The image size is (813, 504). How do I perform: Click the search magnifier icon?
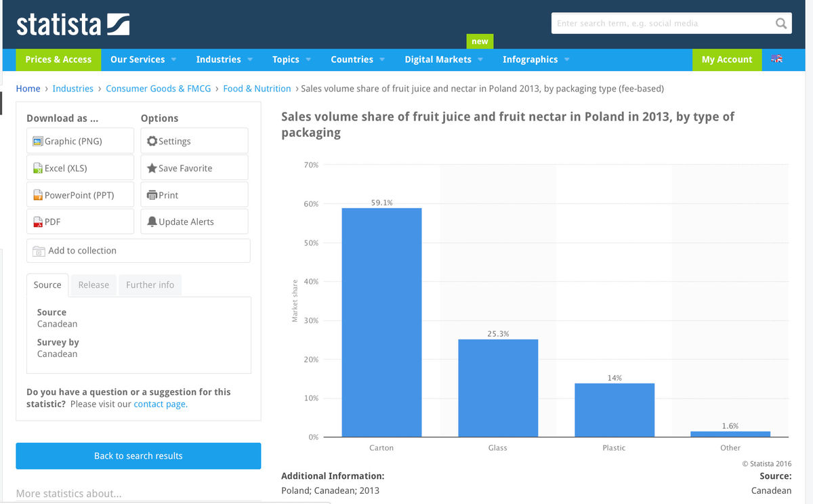coord(781,23)
